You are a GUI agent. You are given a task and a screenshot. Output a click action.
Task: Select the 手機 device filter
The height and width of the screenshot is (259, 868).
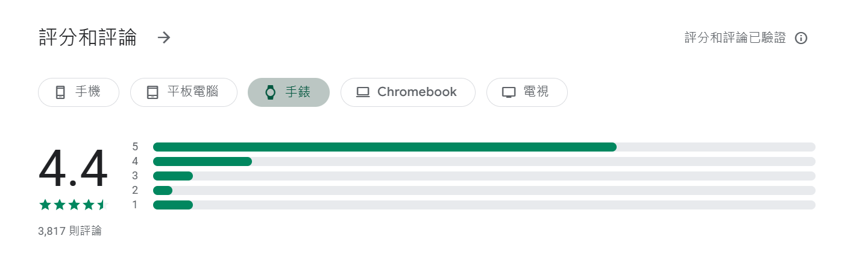click(78, 92)
